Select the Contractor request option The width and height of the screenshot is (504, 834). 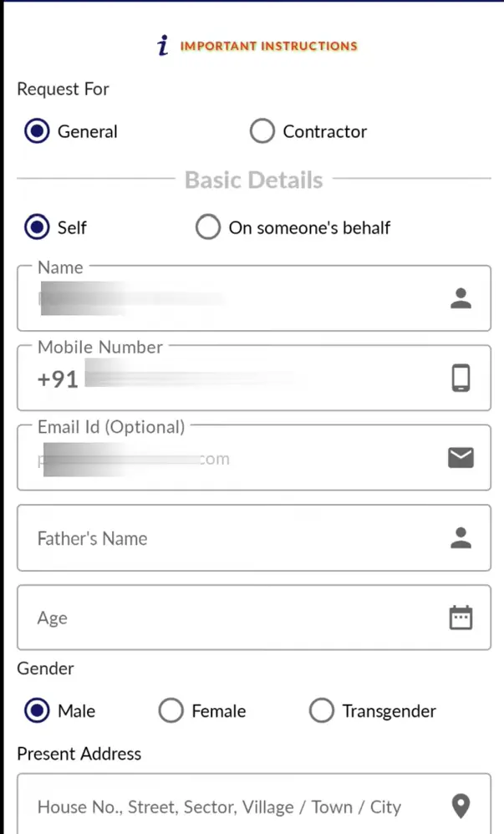(x=262, y=131)
